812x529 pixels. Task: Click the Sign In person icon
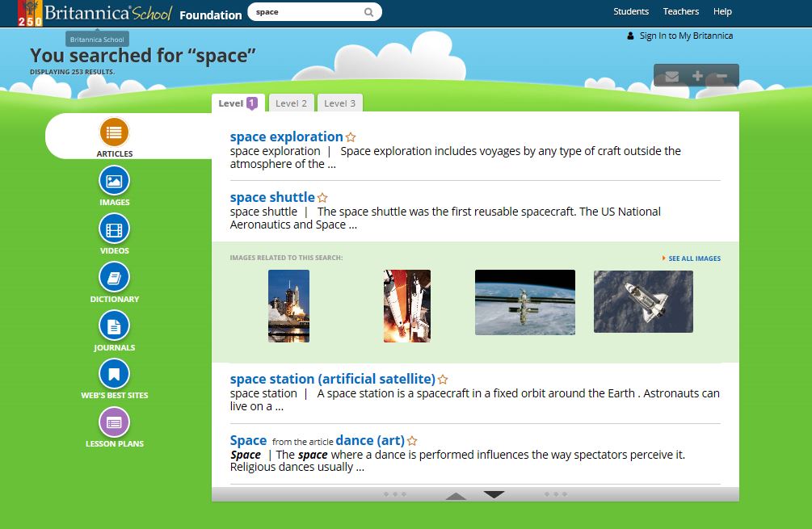(630, 36)
